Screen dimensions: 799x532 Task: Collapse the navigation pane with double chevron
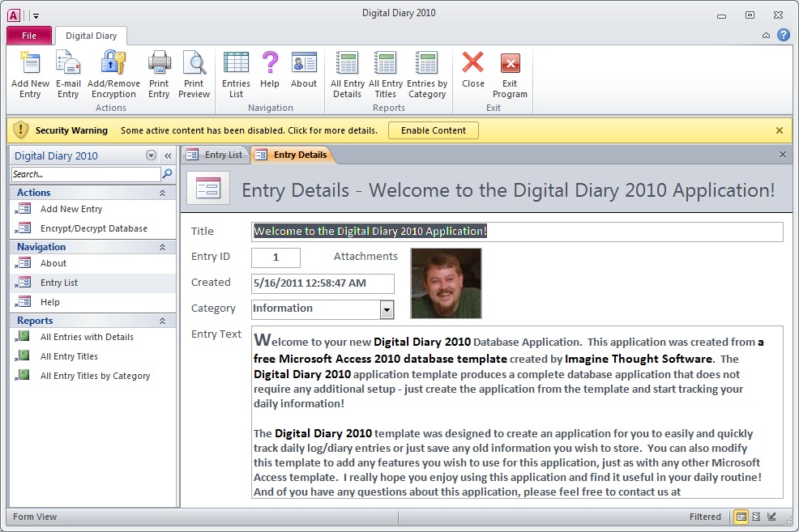point(168,155)
